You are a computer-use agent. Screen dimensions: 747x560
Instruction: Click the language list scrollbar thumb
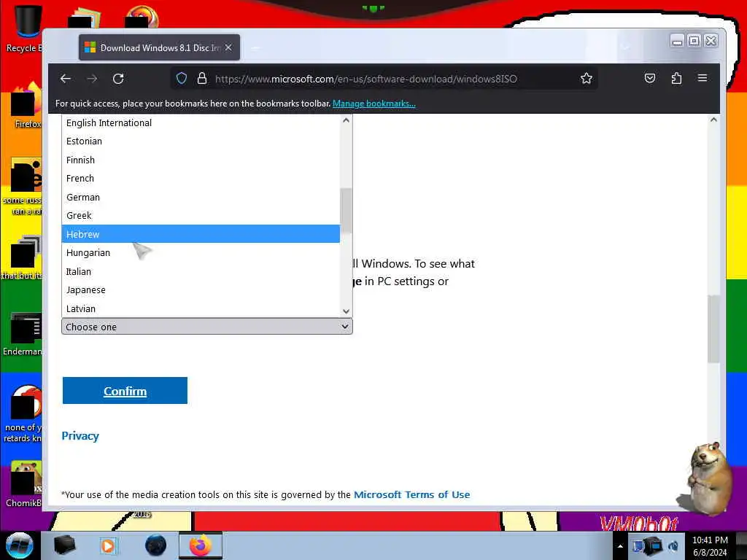click(347, 211)
